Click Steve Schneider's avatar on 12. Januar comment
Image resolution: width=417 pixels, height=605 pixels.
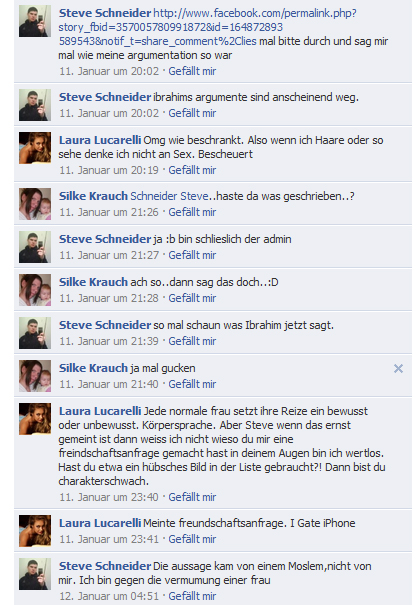point(35,574)
